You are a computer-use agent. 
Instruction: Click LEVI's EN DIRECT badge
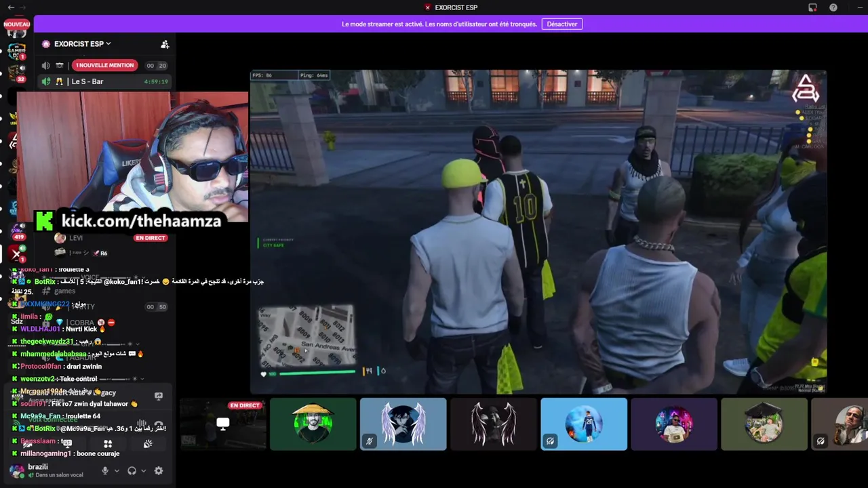[x=151, y=238]
